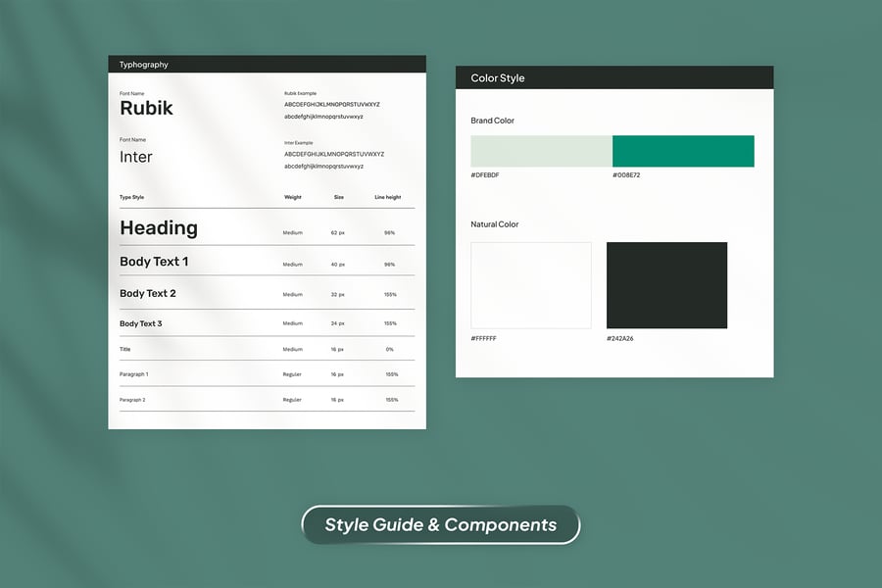The height and width of the screenshot is (588, 882).
Task: Click the Line height column header
Action: coord(388,197)
